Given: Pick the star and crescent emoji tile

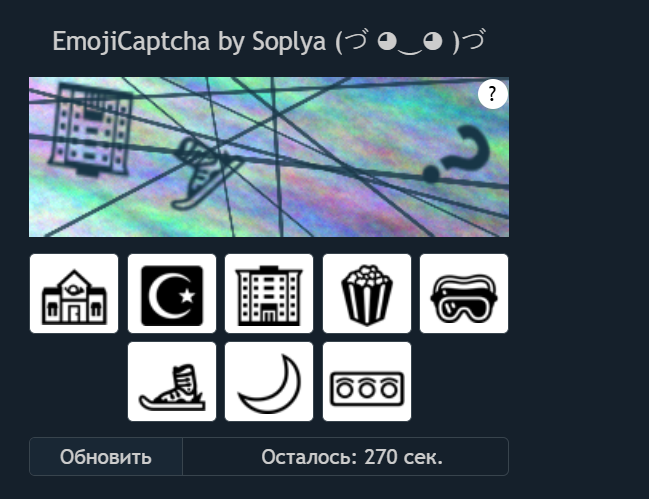Looking at the screenshot, I should tap(172, 293).
